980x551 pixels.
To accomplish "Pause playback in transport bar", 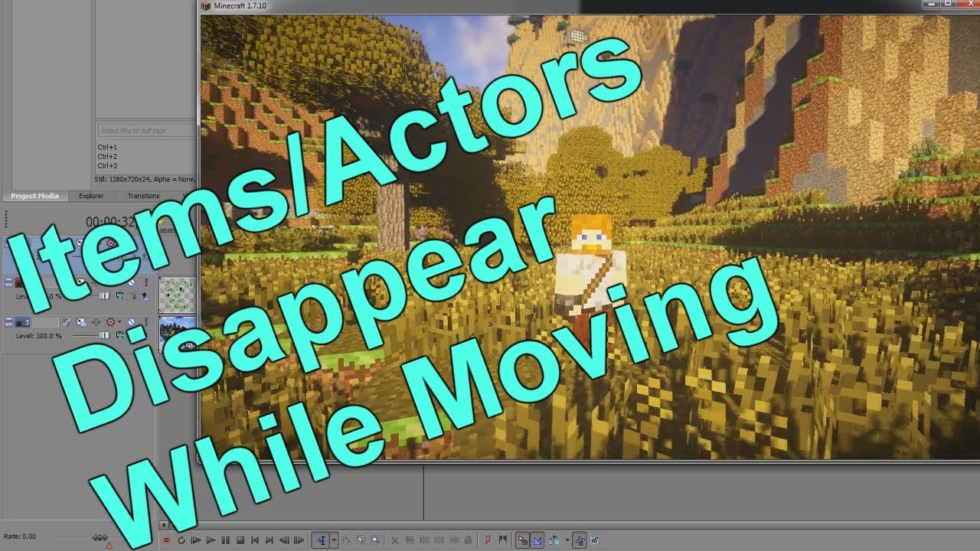I will coord(225,540).
